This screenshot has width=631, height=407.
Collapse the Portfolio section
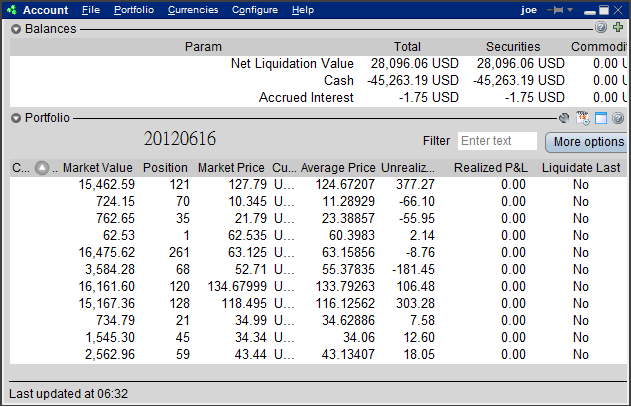[16, 118]
